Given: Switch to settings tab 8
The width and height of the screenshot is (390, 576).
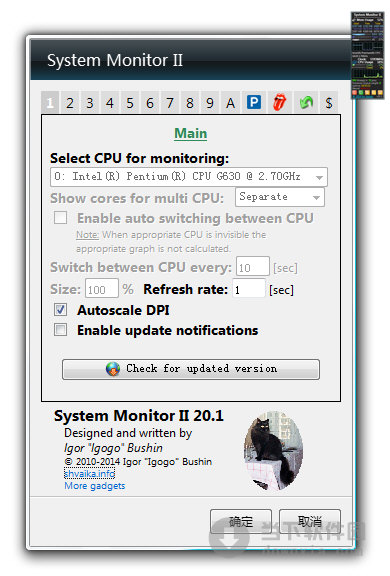Looking at the screenshot, I should pyautogui.click(x=190, y=102).
